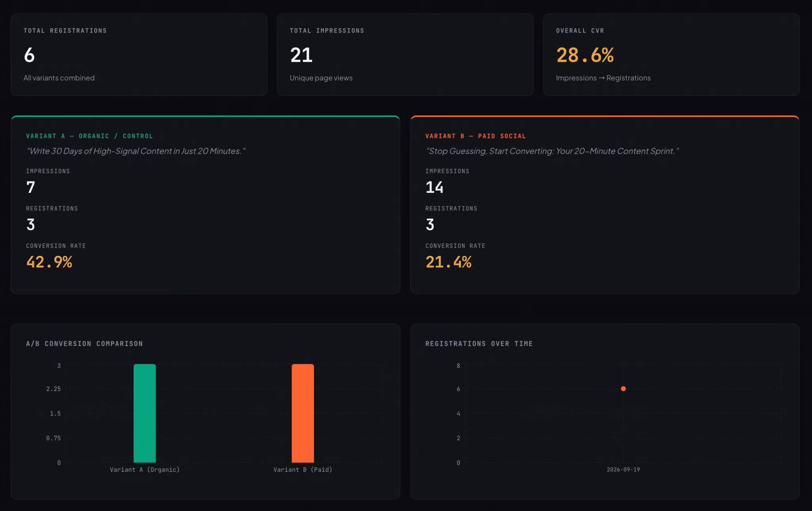812x511 pixels.
Task: Click the Variant A Organic / Control heading
Action: pyautogui.click(x=90, y=136)
